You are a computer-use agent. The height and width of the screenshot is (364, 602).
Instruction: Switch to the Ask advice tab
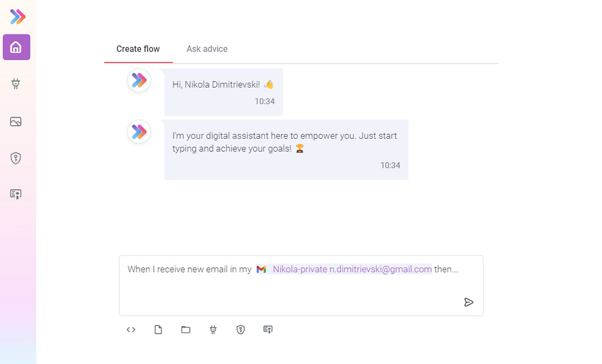207,48
